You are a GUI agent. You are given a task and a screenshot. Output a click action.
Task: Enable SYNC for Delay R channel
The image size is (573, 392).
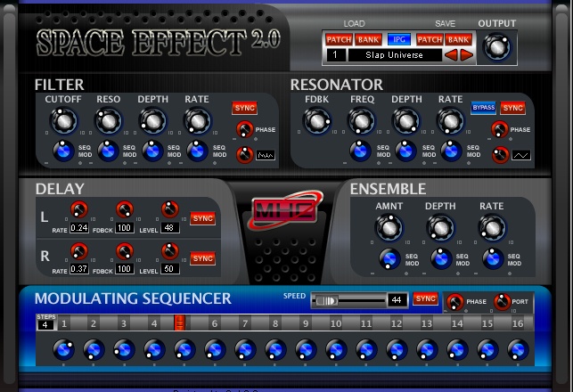[x=202, y=258]
